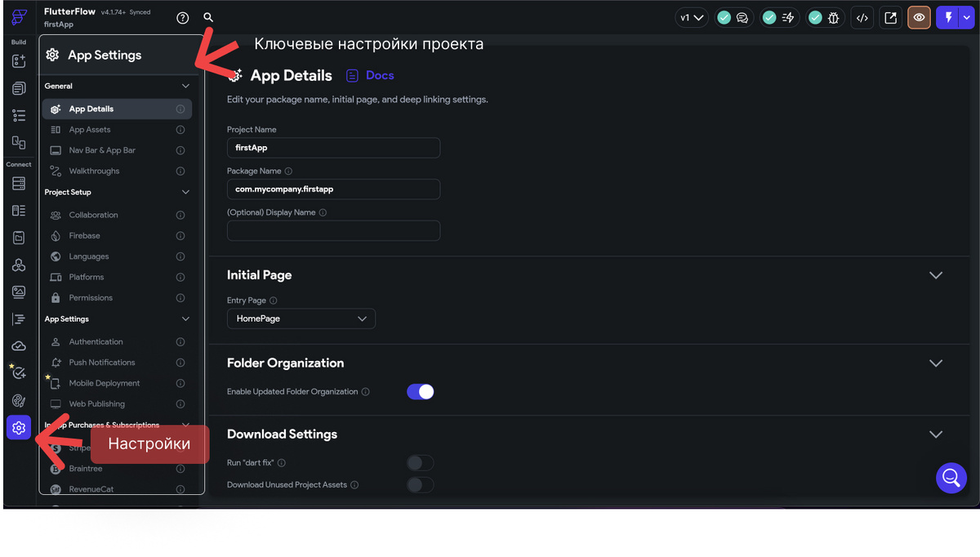
Task: Collapse the Project Setup group chevron
Action: click(x=185, y=193)
